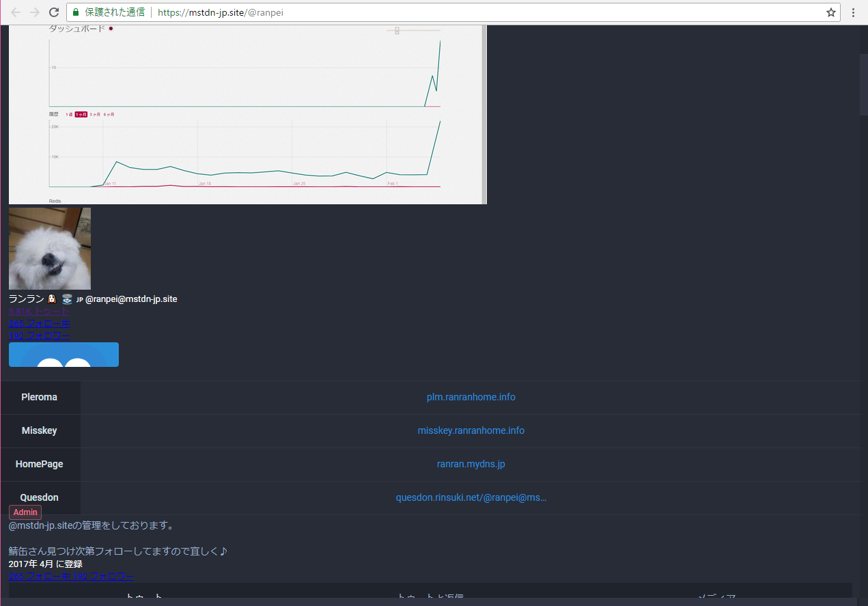Screen dimensions: 868x606
Task: Click the blue Mastodon logo button
Action: click(64, 355)
